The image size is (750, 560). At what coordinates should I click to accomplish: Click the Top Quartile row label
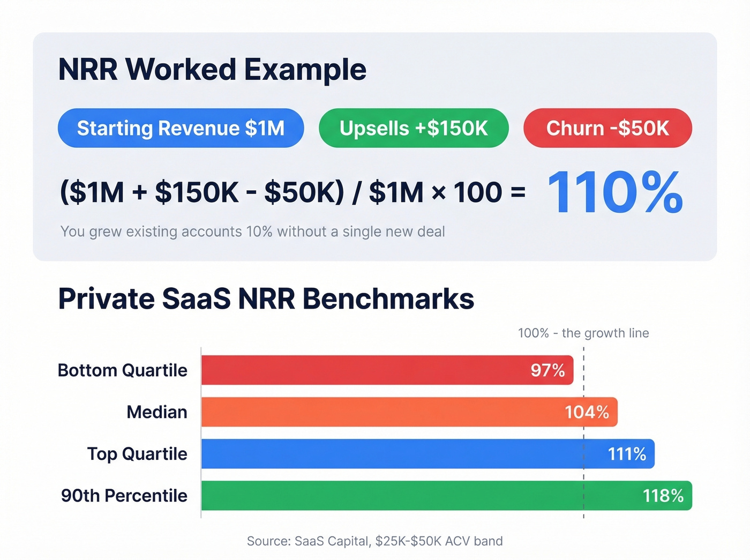click(137, 454)
